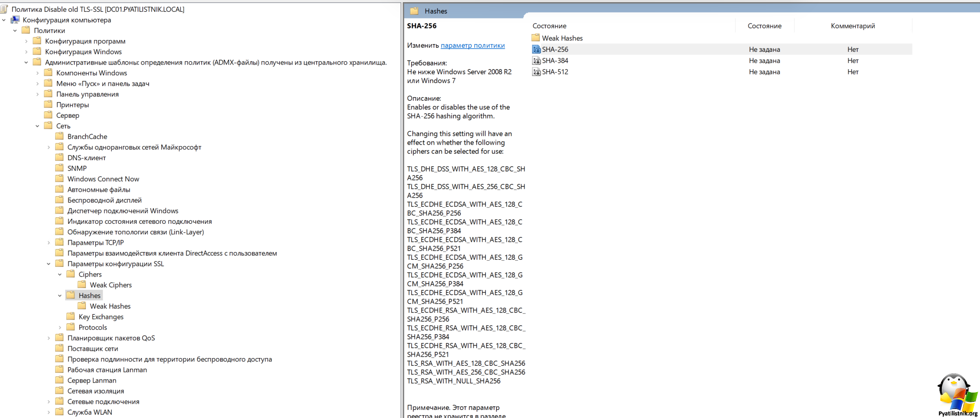Expand the Protocols tree node

coord(60,328)
